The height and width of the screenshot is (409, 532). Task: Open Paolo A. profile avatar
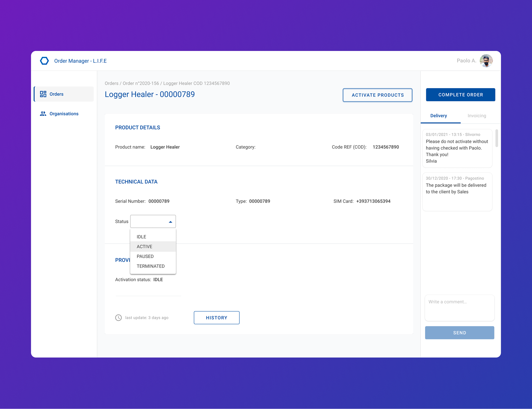[x=486, y=61]
